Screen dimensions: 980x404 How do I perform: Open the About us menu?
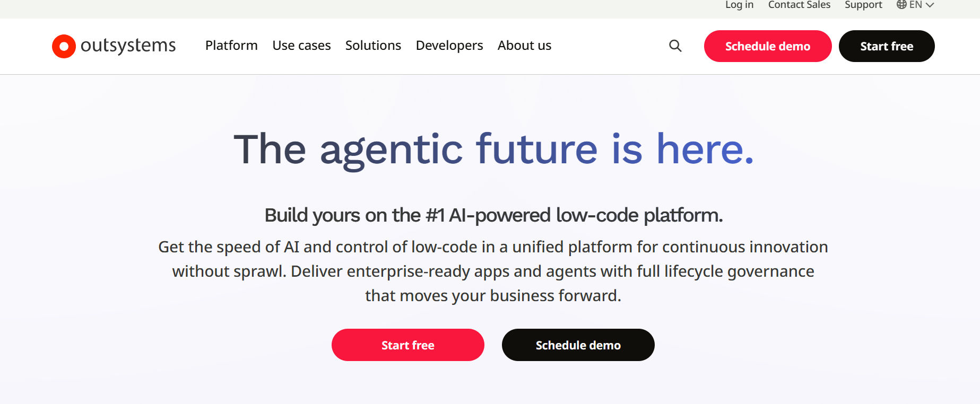[524, 46]
